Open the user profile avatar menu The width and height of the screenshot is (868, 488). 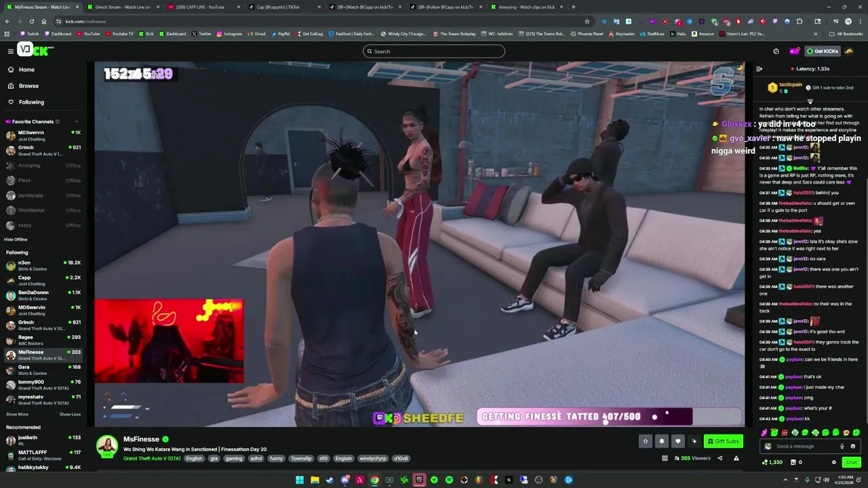[x=849, y=52]
